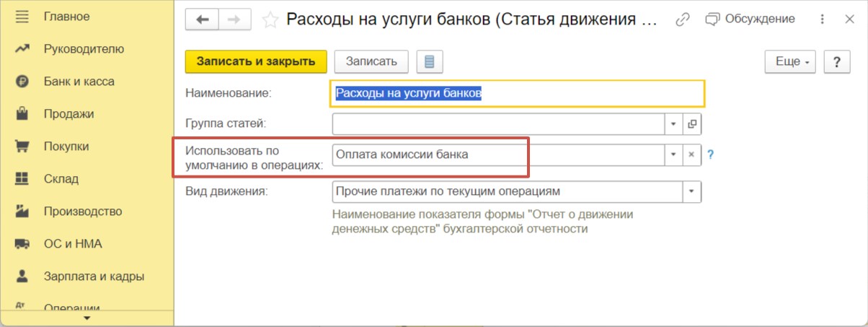This screenshot has height=327, width=868.
Task: Open the Группа статей selection form icon
Action: (692, 124)
